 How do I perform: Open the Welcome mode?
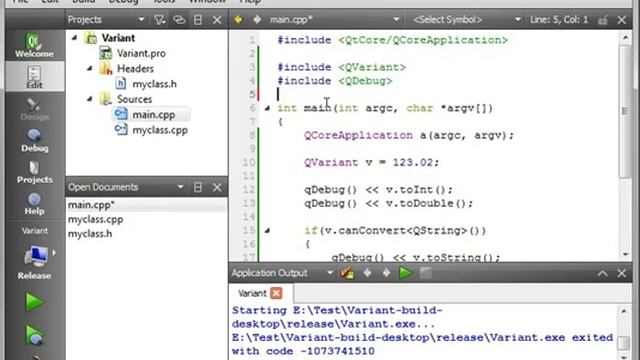(x=34, y=46)
